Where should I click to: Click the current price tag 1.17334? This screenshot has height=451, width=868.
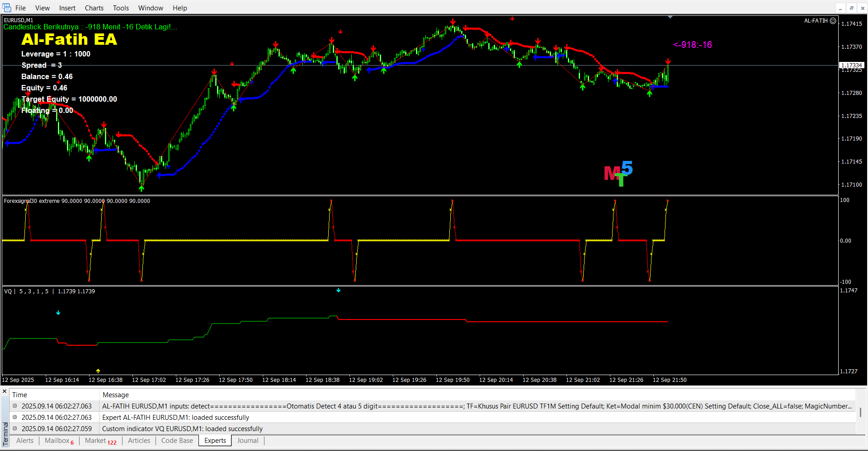(x=851, y=66)
